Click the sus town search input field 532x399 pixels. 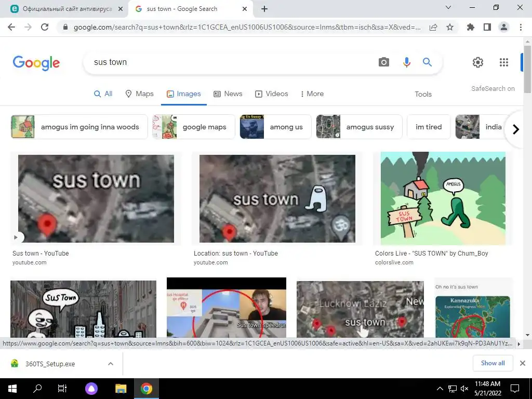231,62
